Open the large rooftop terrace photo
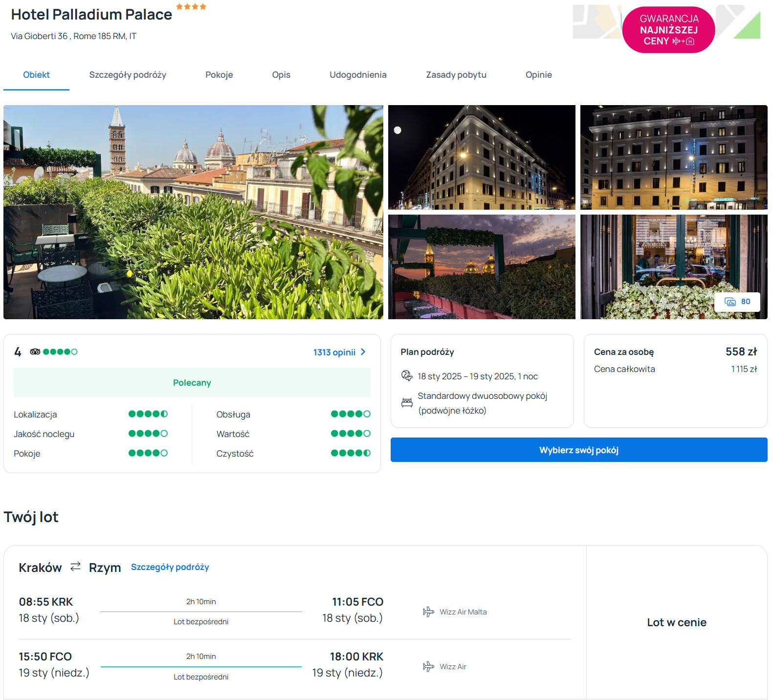The image size is (773, 700). (x=193, y=212)
